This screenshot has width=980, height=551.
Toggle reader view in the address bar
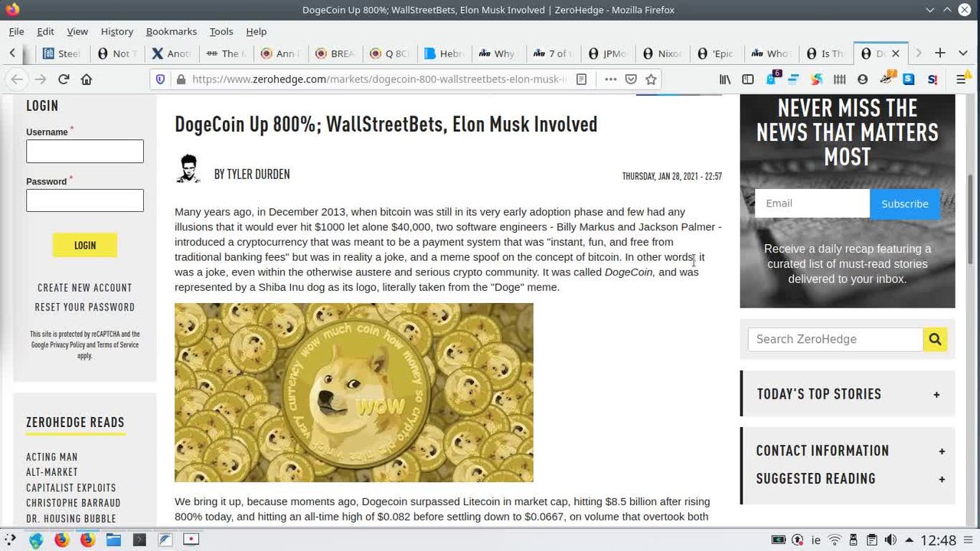coord(582,79)
